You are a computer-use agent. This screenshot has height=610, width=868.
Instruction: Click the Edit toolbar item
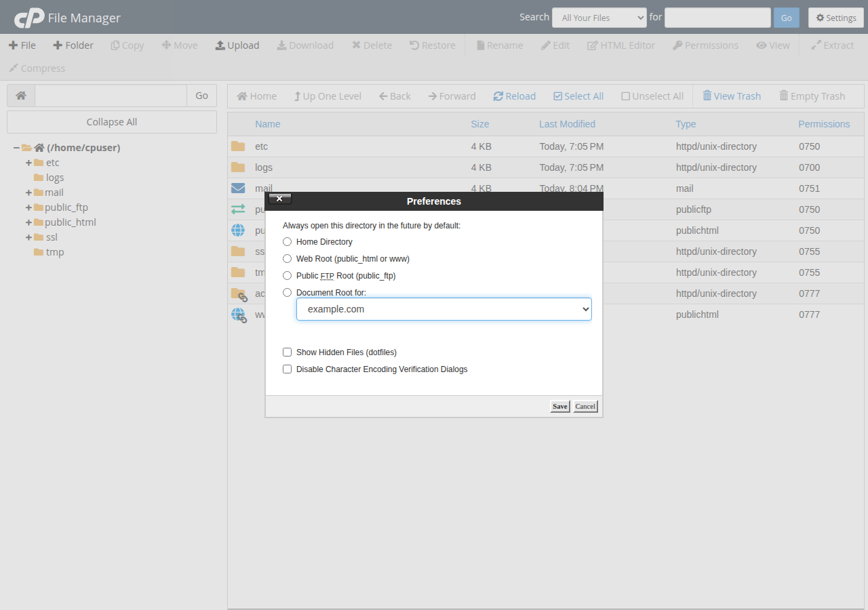(555, 45)
